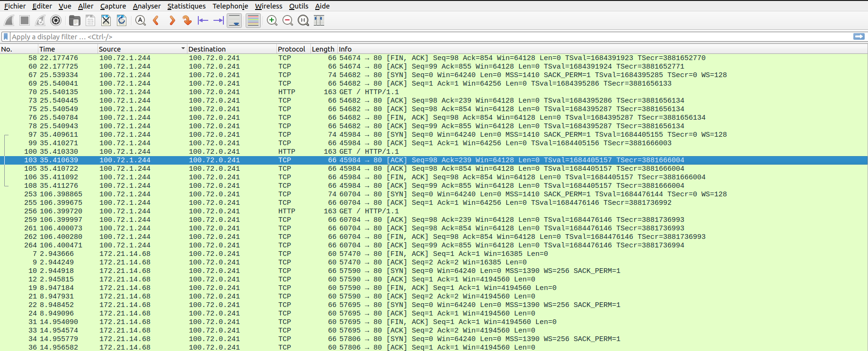This screenshot has height=351, width=868.
Task: Open the Telephonie menu
Action: tap(230, 6)
